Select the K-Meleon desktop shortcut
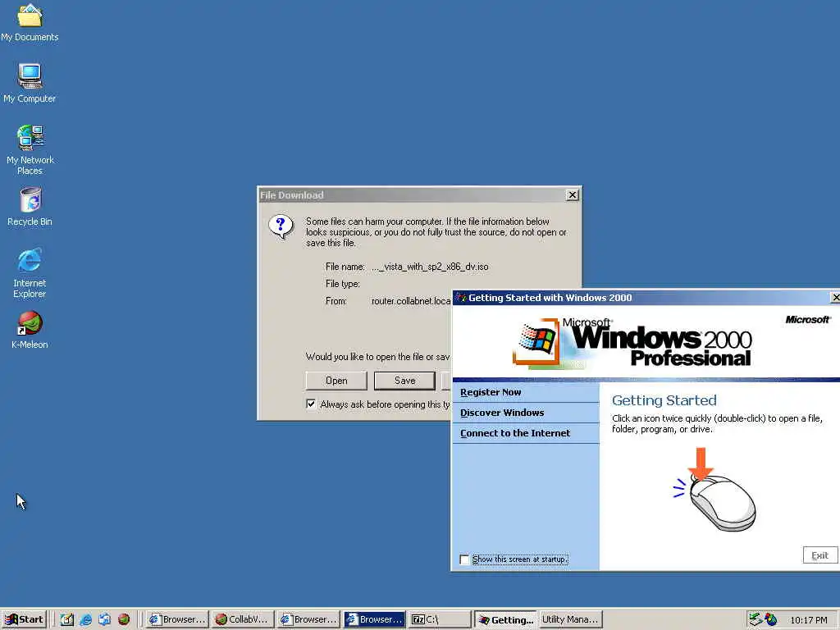The height and width of the screenshot is (630, 840). pyautogui.click(x=30, y=330)
